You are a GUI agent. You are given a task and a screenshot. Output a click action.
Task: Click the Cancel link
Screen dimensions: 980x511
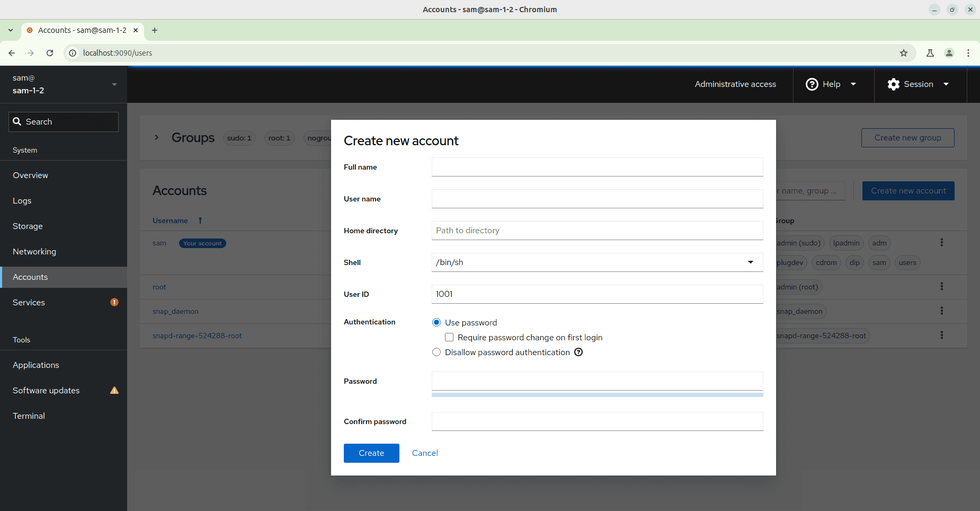[x=424, y=453]
